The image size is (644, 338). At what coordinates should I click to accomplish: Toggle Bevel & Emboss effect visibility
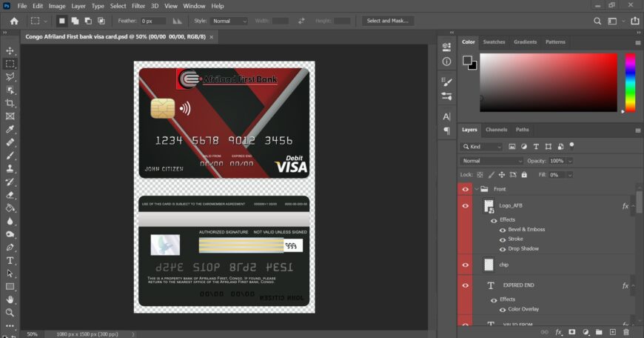coord(503,230)
